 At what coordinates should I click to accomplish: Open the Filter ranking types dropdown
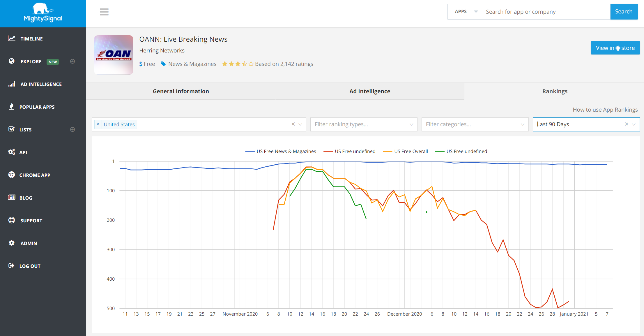(x=364, y=124)
